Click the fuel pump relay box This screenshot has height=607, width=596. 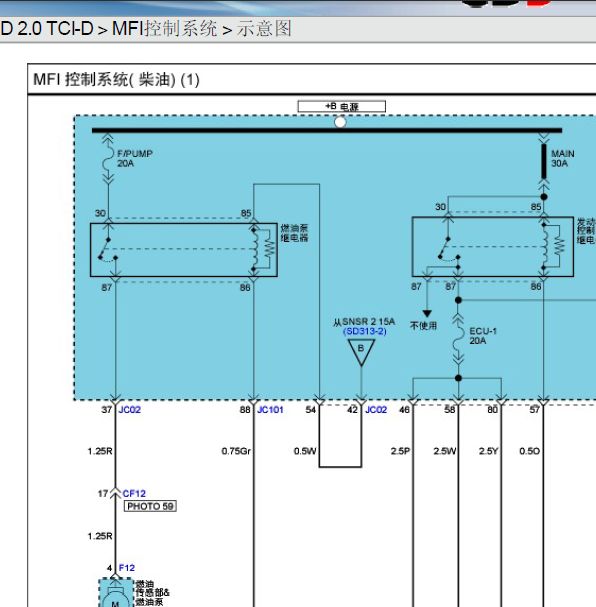click(184, 250)
